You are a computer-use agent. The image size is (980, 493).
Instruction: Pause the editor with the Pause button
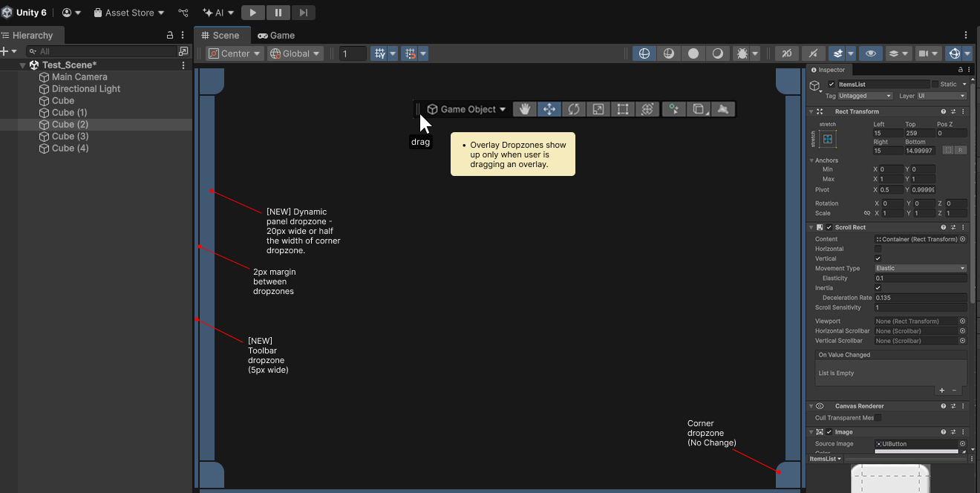(x=278, y=13)
